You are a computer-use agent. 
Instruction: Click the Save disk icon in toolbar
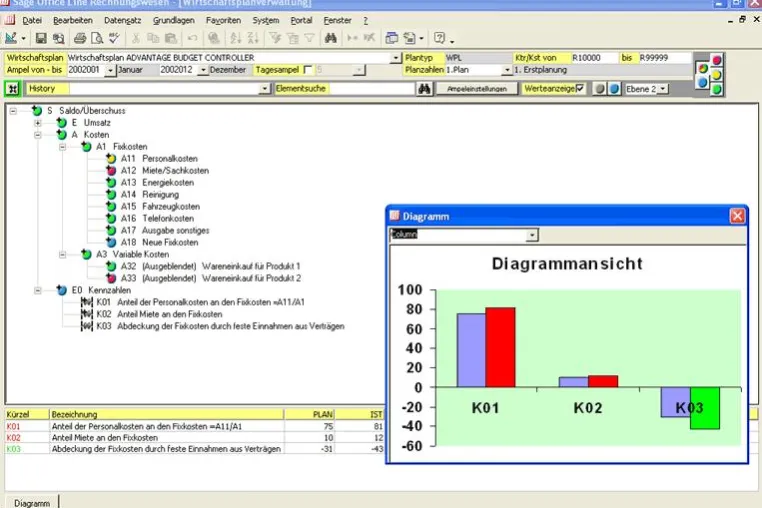click(x=41, y=38)
